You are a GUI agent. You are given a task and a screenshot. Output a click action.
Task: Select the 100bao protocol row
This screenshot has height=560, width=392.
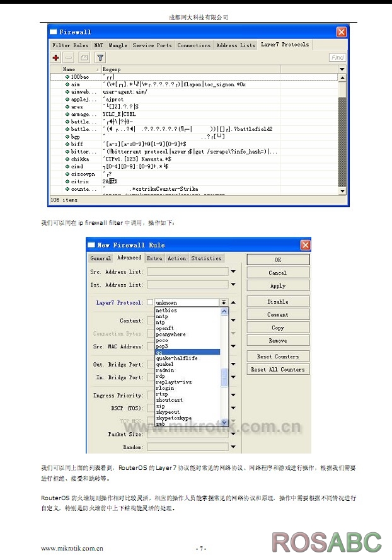coord(194,77)
